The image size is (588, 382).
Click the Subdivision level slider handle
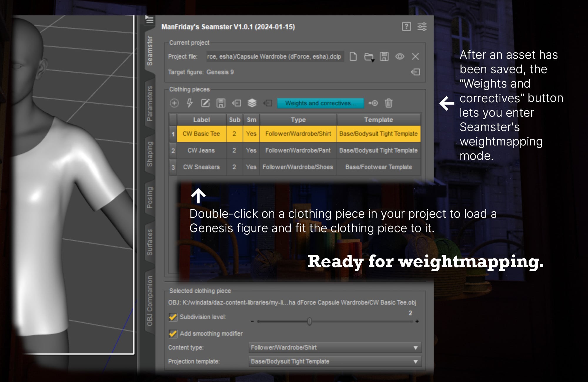click(x=309, y=321)
